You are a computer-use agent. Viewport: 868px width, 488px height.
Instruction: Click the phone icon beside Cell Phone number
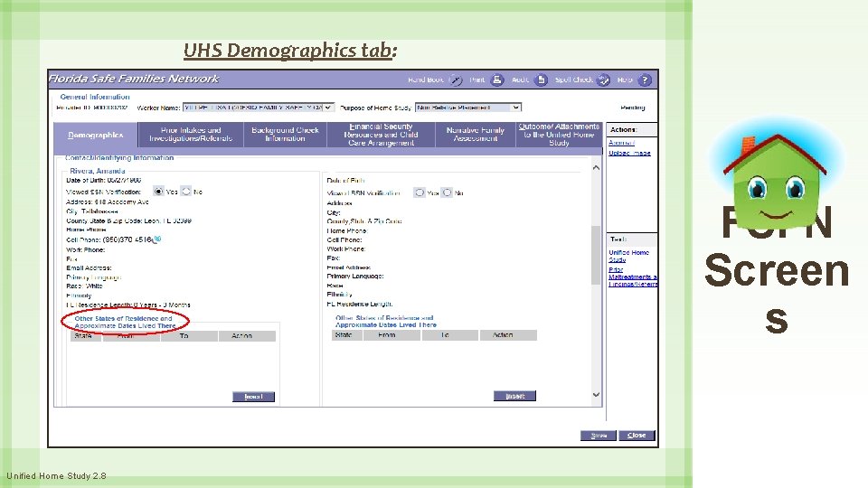[x=157, y=239]
